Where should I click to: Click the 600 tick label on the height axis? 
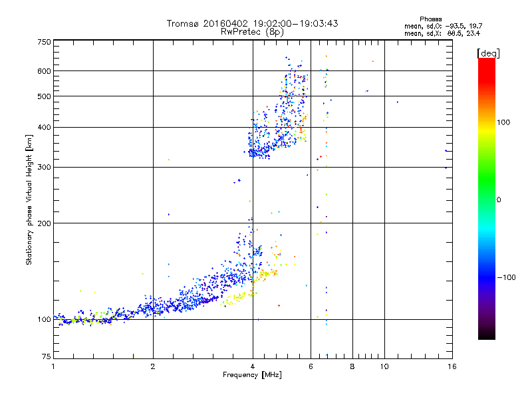[44, 71]
